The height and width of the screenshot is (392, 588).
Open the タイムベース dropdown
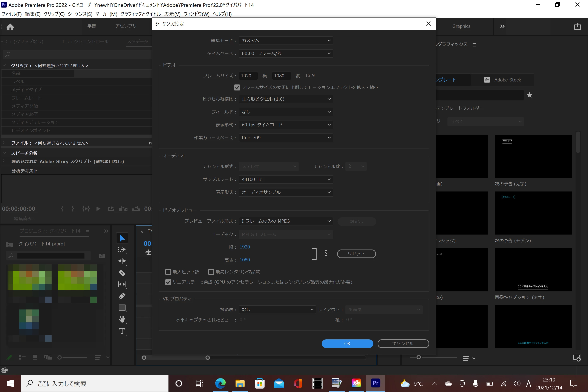click(286, 53)
